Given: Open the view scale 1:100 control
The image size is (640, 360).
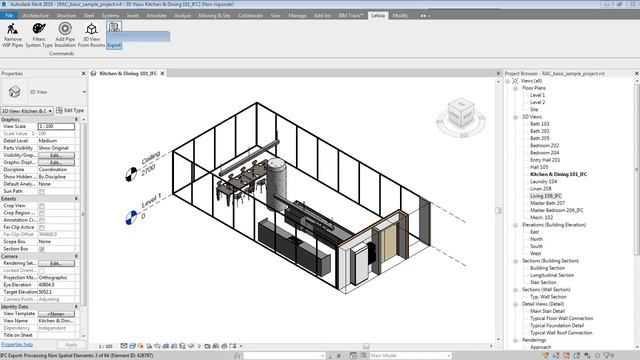Looking at the screenshot, I should [105, 346].
